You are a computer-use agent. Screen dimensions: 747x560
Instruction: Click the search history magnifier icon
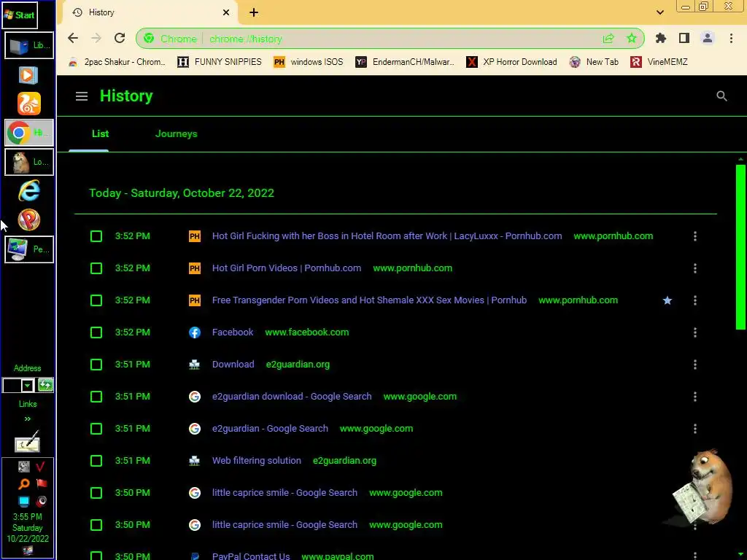[721, 96]
